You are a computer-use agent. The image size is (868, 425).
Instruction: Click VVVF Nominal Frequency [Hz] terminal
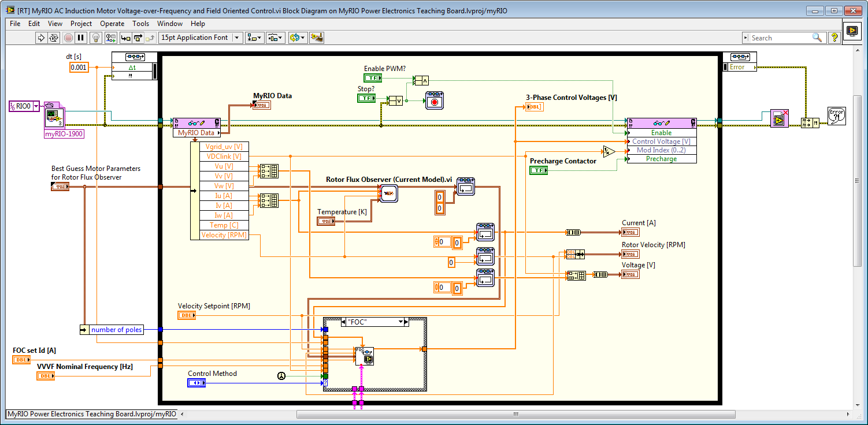[46, 376]
